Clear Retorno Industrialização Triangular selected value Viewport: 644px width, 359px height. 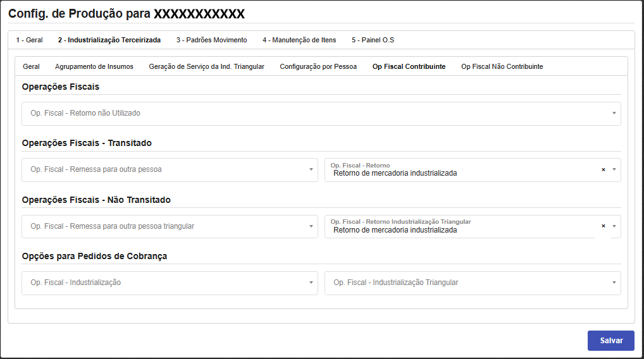click(x=603, y=226)
